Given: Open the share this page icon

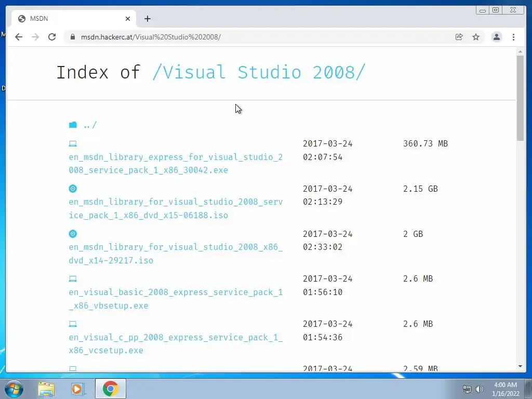Looking at the screenshot, I should click(x=459, y=37).
